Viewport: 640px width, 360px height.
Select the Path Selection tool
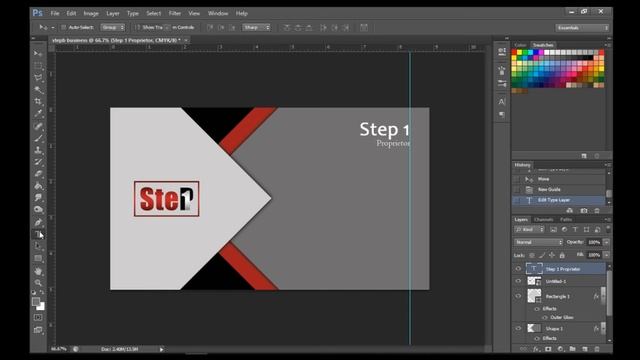(x=38, y=246)
